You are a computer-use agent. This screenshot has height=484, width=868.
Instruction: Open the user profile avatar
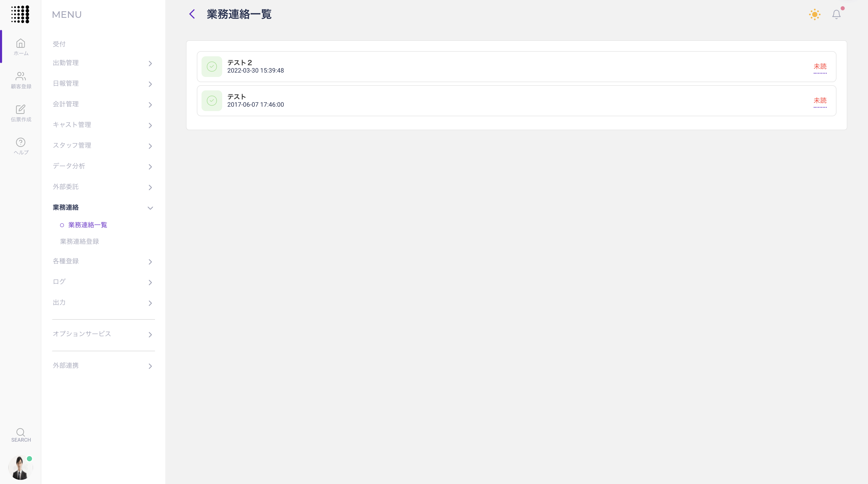[20, 467]
